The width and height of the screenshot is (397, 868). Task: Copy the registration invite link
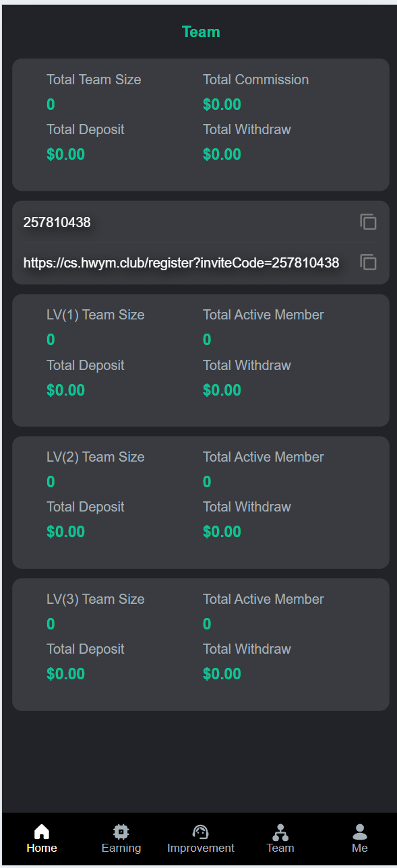pos(368,262)
